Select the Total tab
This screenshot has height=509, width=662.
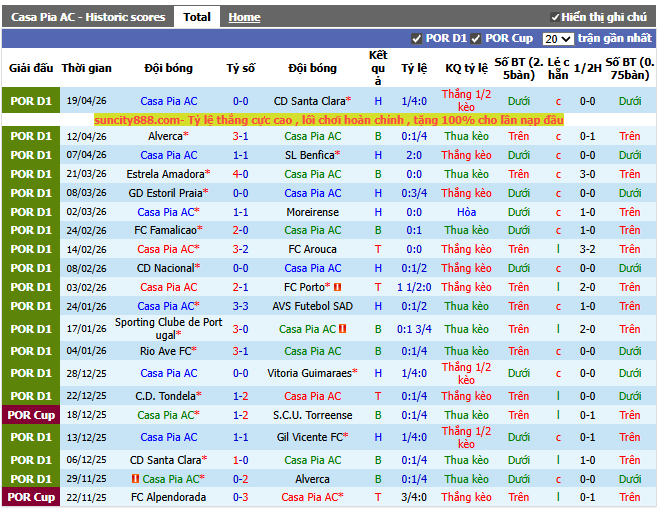(197, 17)
